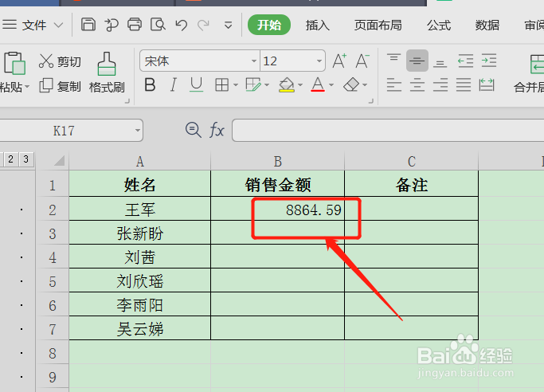544x392 pixels.
Task: Expand fill color dropdown arrow
Action: [300, 84]
